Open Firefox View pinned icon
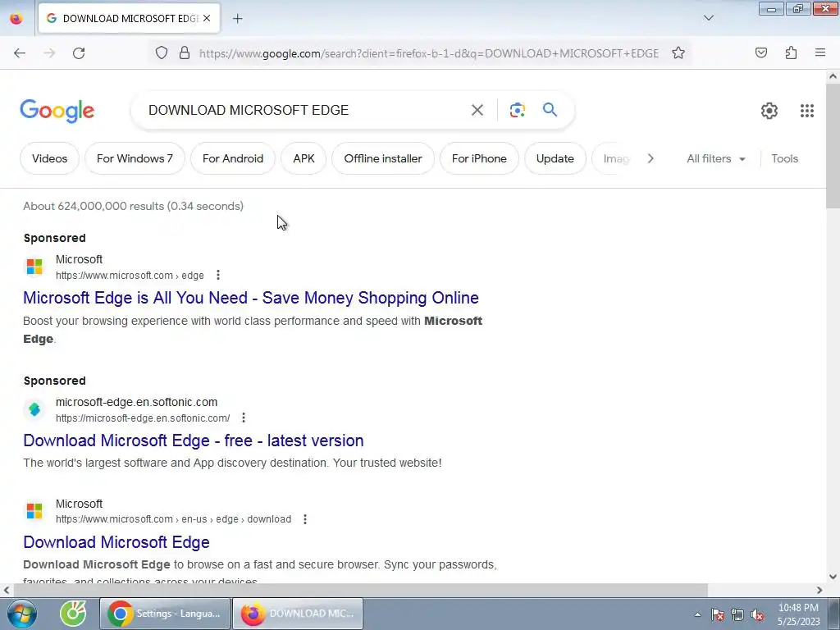Screen dimensions: 840x630 click(16, 18)
